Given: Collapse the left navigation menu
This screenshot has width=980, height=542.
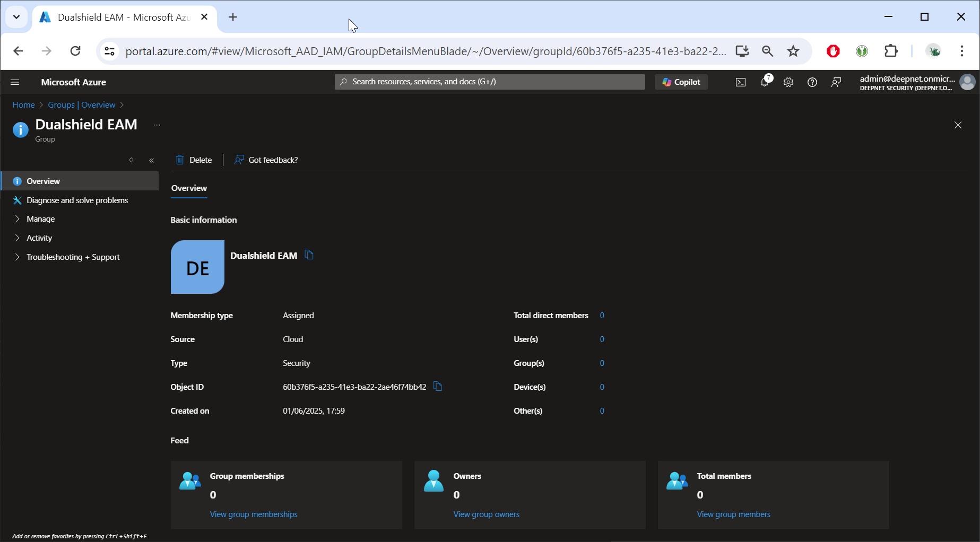Looking at the screenshot, I should (x=152, y=160).
